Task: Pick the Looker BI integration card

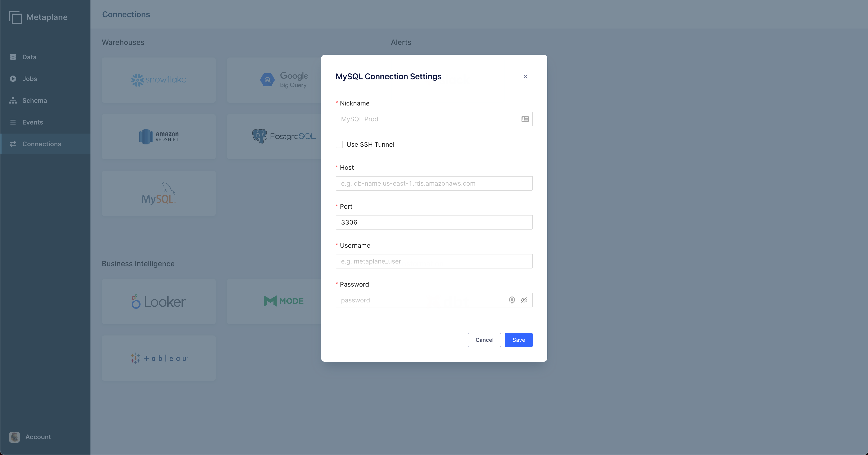Action: [158, 302]
